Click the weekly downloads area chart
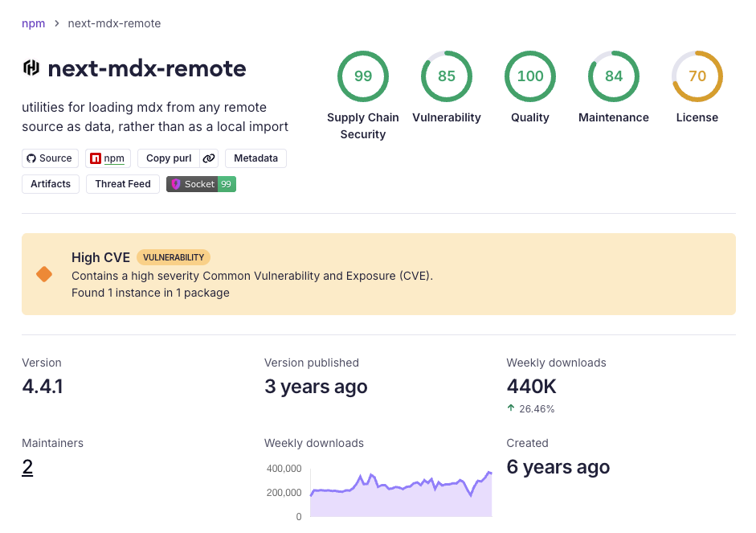Viewport: 756px width, 533px height. pos(401,494)
